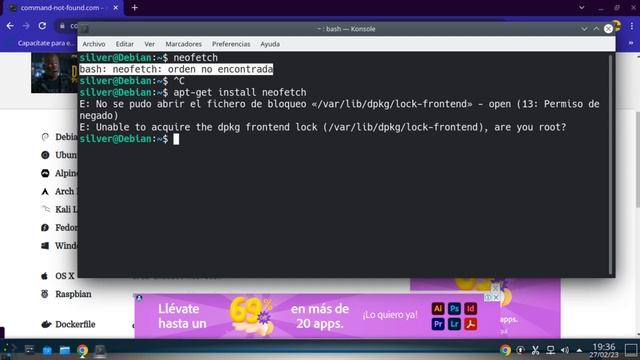Click the Debian swirl icon in sidebar
The image size is (640, 360).
pos(45,137)
